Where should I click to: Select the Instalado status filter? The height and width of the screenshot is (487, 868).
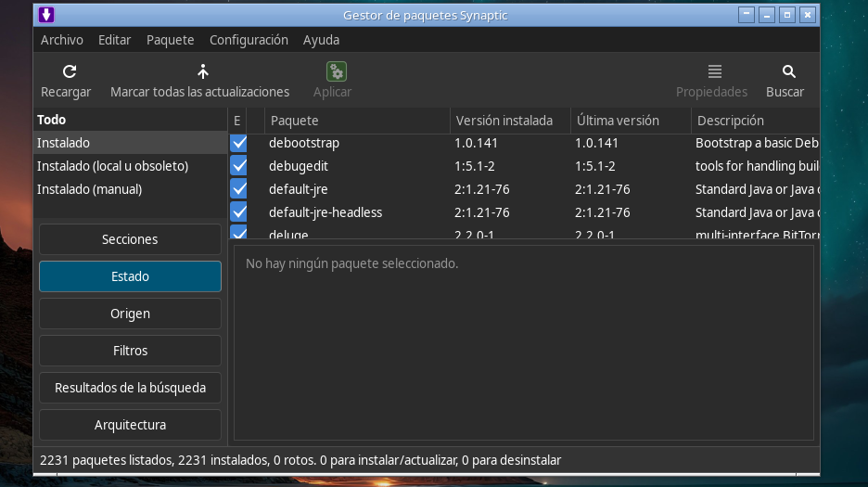pyautogui.click(x=131, y=143)
